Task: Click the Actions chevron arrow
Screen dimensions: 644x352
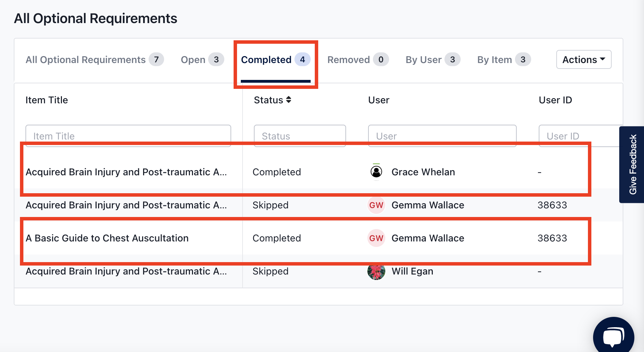Action: pyautogui.click(x=603, y=59)
